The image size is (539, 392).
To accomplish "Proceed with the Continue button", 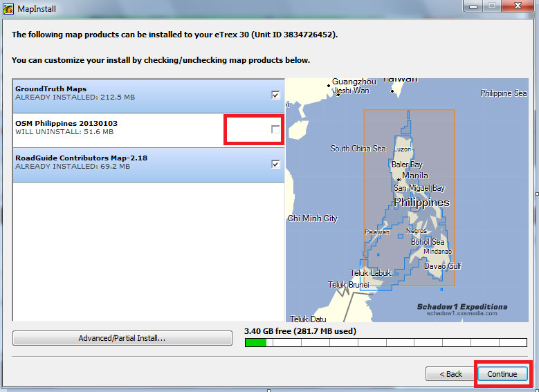I will 502,374.
